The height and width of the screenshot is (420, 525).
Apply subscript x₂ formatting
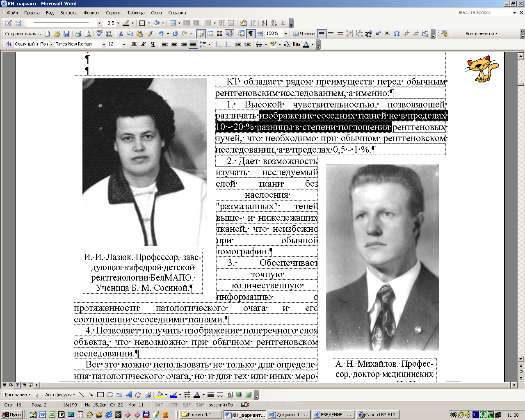387,34
